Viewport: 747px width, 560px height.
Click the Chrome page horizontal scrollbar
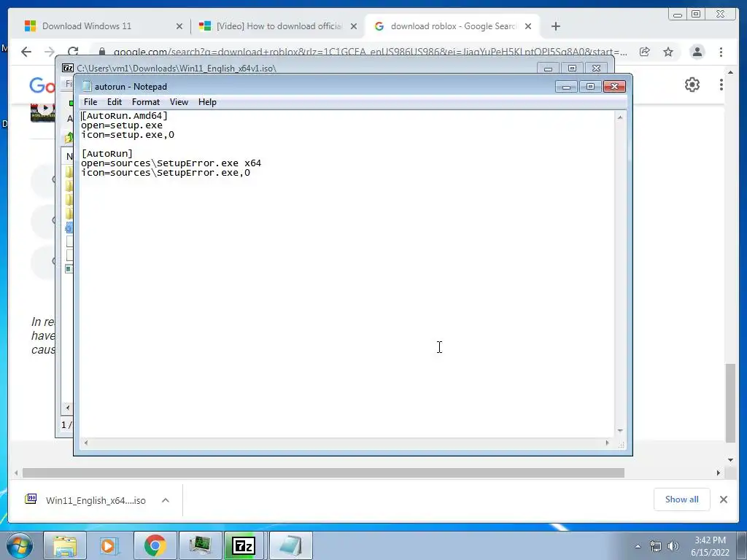323,472
